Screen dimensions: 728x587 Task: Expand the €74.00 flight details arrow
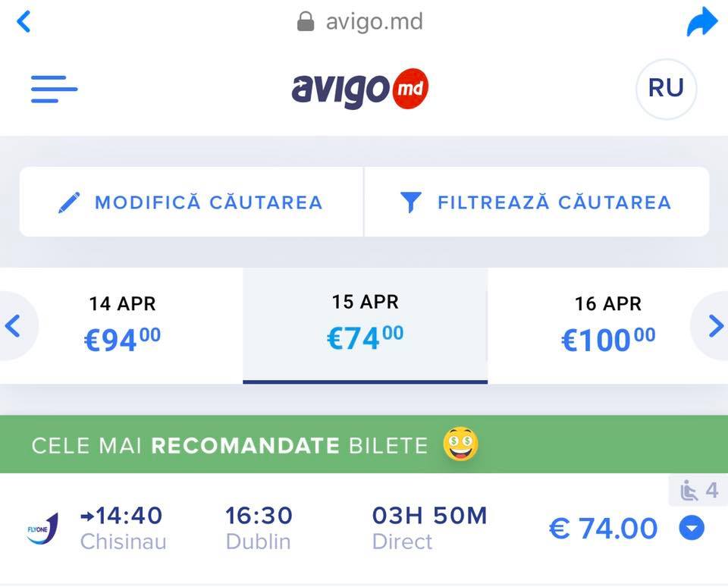point(692,528)
